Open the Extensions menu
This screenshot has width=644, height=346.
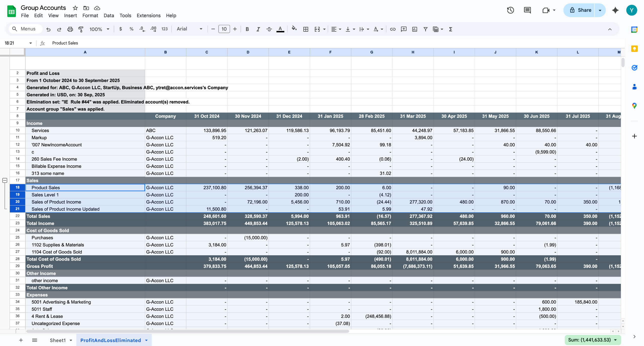click(x=148, y=16)
